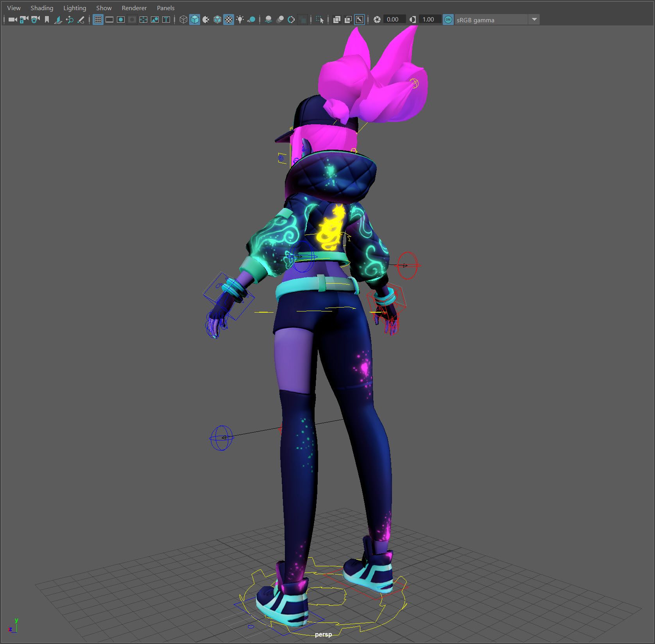Open the sRGB gamma dropdown arrow
The height and width of the screenshot is (644, 655).
[x=534, y=20]
